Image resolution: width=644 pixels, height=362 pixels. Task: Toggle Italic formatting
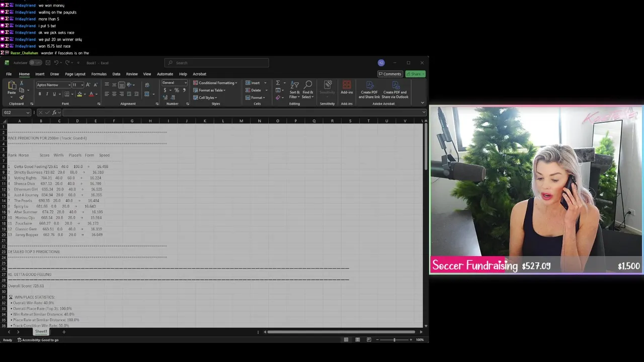point(47,94)
